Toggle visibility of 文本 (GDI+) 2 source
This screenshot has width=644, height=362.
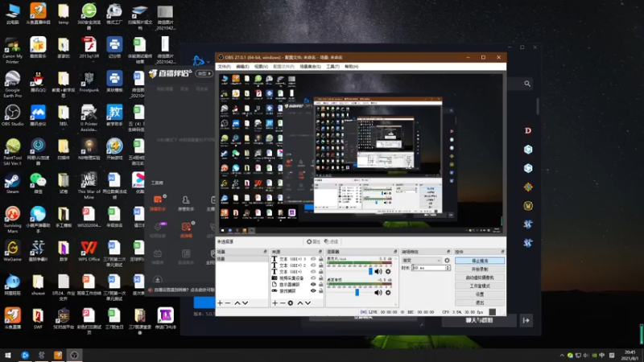[x=313, y=265]
